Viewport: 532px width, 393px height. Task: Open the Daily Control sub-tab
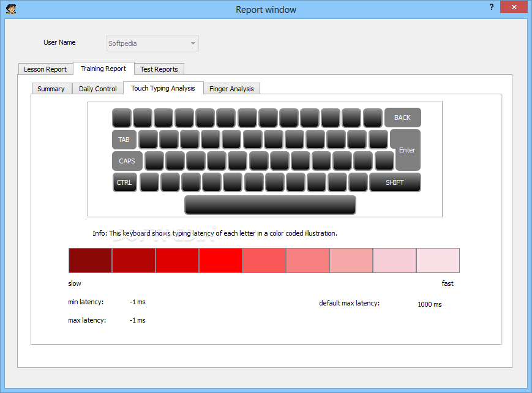tap(98, 89)
